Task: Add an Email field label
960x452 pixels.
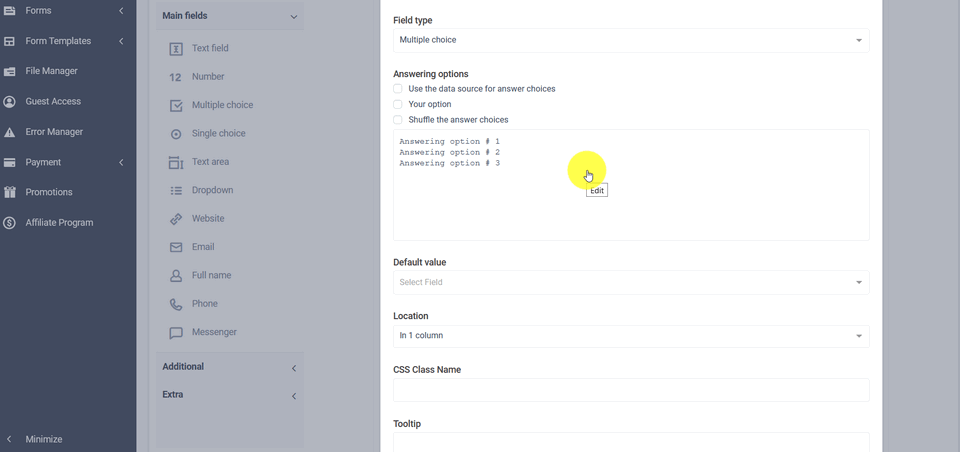Action: tap(203, 247)
